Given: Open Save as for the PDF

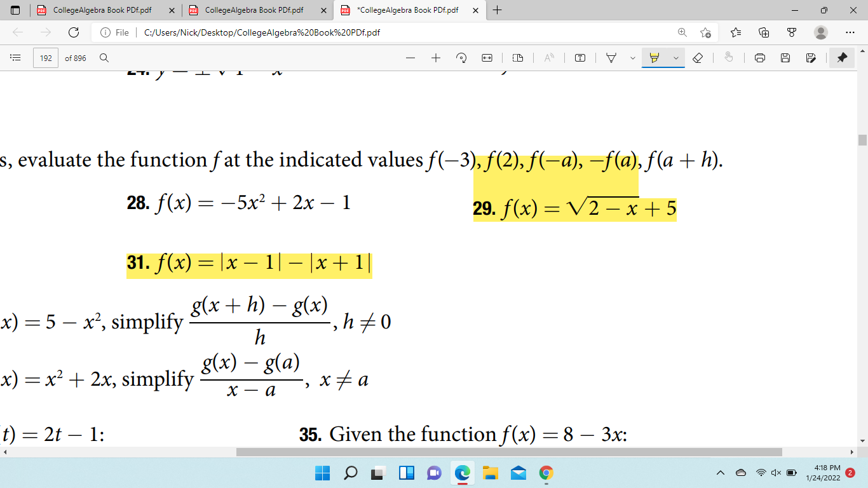Looking at the screenshot, I should (811, 57).
